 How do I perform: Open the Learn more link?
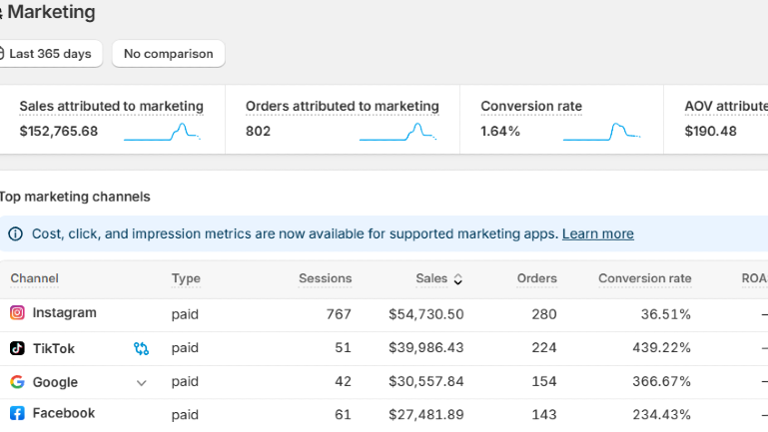click(597, 234)
